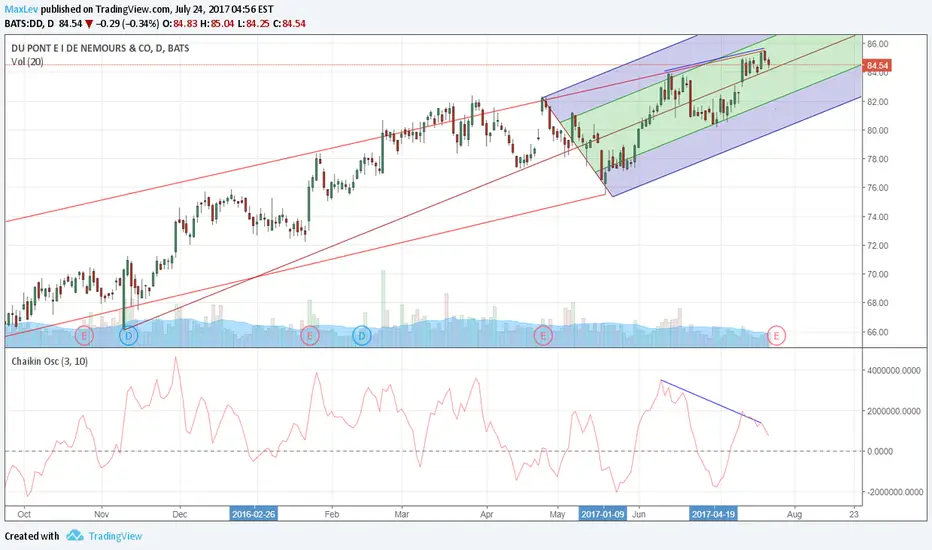Click the 'O:84.83' open value

coord(180,24)
